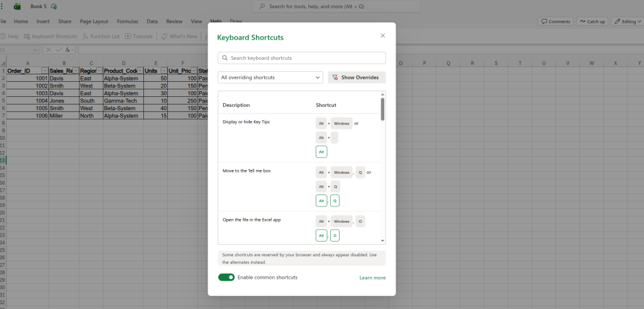The image size is (644, 309).
Task: Close the Keyboard Shortcuts dialog
Action: coord(382,36)
